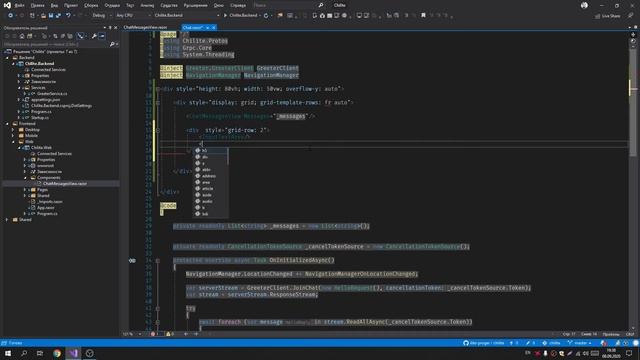Screen dimensions: 640x360
Task: Click the search box in title bar
Action: click(288, 5)
